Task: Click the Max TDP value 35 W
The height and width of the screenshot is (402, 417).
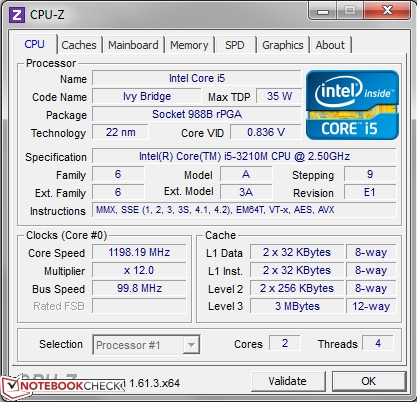Action: point(279,96)
